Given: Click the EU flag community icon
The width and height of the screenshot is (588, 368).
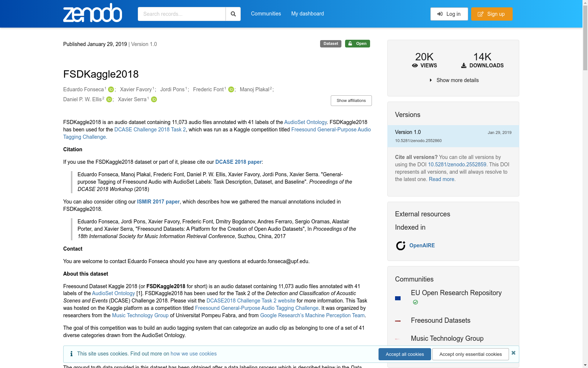Looking at the screenshot, I should (x=398, y=298).
